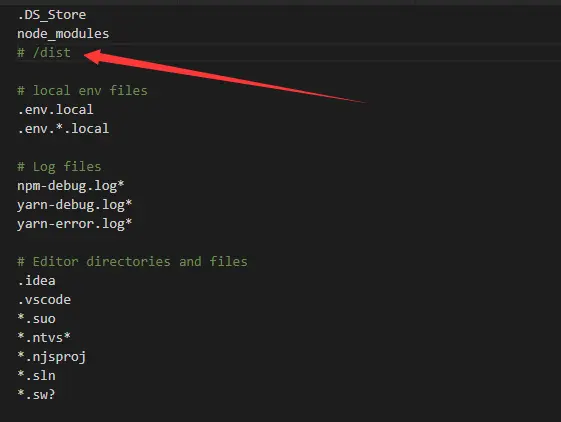The width and height of the screenshot is (561, 422).
Task: Click the .DS_Store line
Action: pos(52,15)
